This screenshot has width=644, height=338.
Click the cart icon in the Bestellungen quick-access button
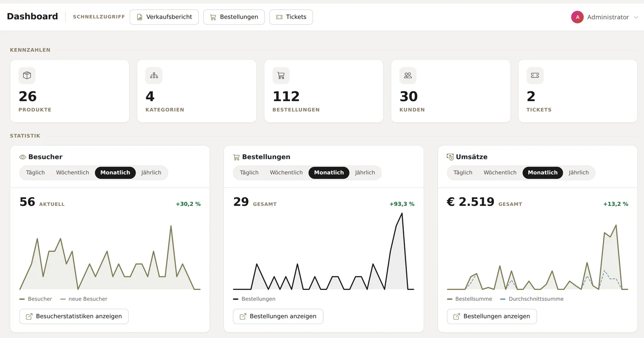coord(213,17)
